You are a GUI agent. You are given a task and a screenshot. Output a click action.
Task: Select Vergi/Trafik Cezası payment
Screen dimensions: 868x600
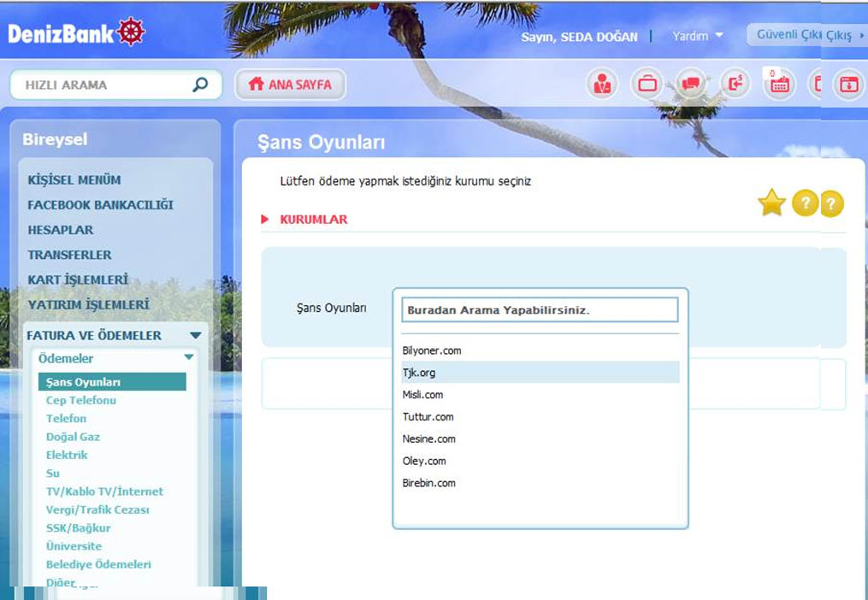tap(97, 509)
